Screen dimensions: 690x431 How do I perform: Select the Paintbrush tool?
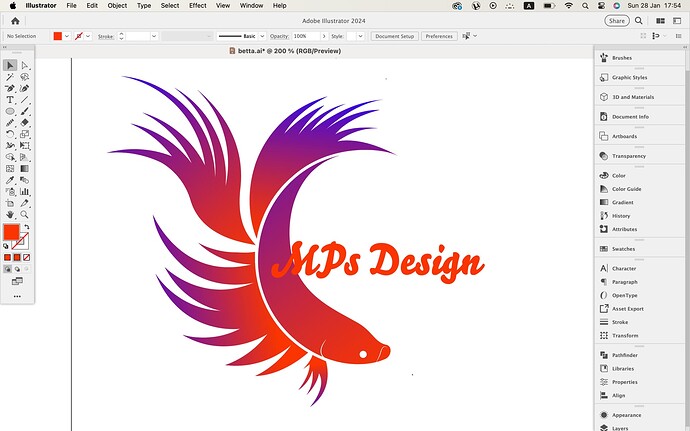click(x=25, y=111)
